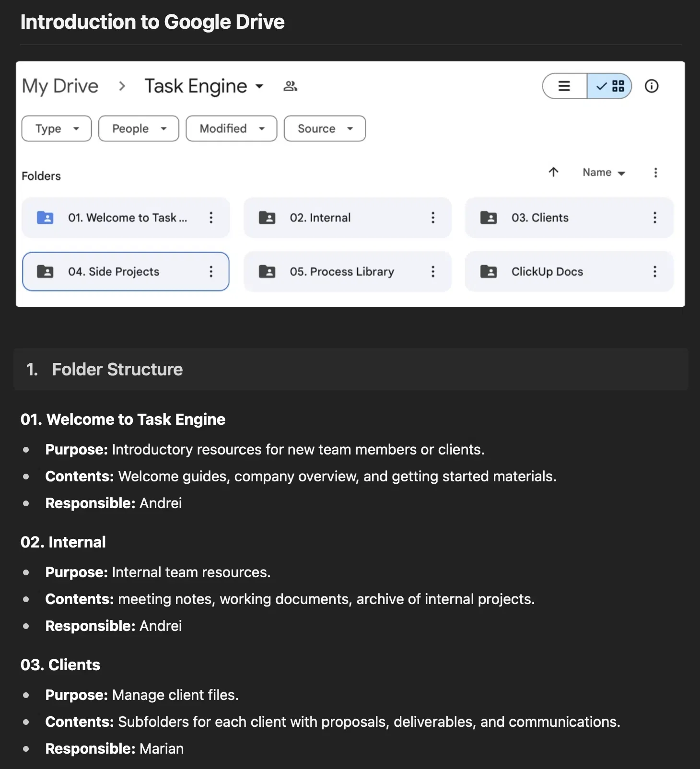This screenshot has width=700, height=769.
Task: Expand the Task Engine folder dropdown arrow
Action: [259, 86]
